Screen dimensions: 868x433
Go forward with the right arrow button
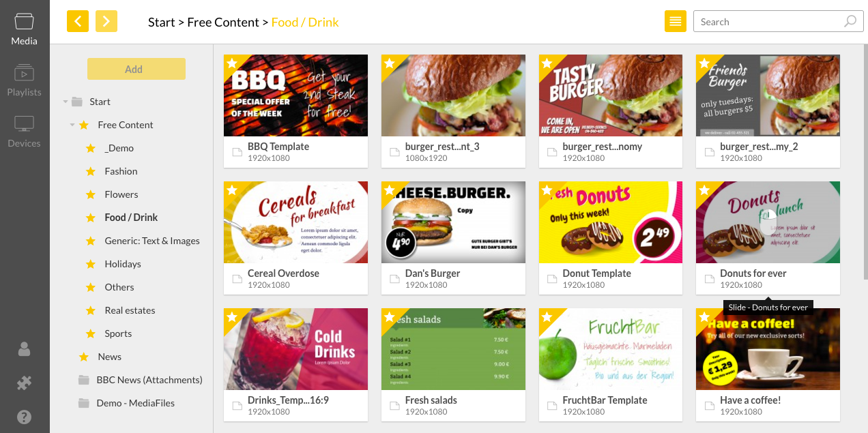click(x=106, y=21)
